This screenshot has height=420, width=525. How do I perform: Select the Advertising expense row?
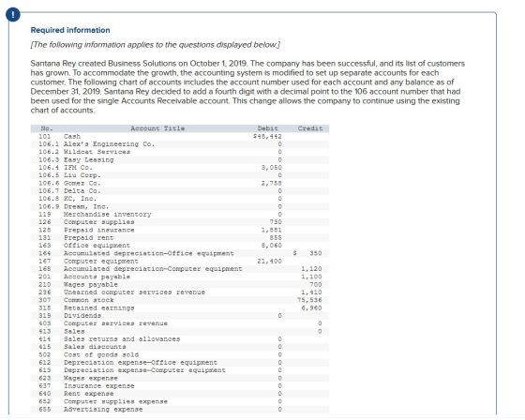180,410
